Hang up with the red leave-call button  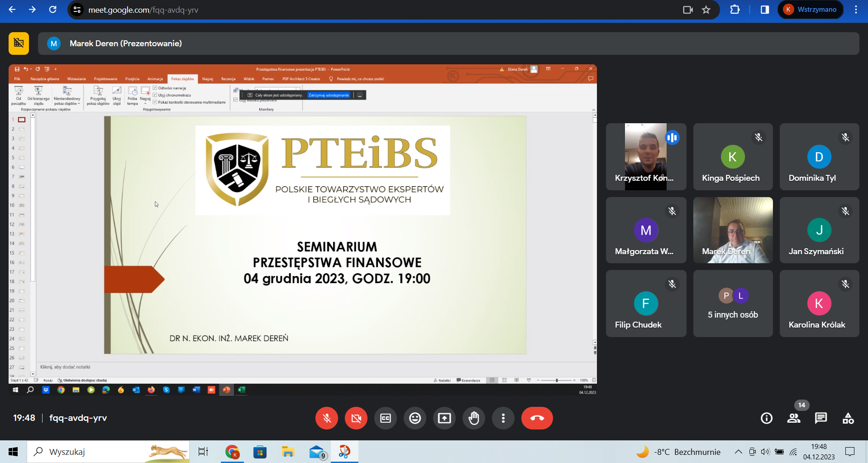pyautogui.click(x=537, y=418)
